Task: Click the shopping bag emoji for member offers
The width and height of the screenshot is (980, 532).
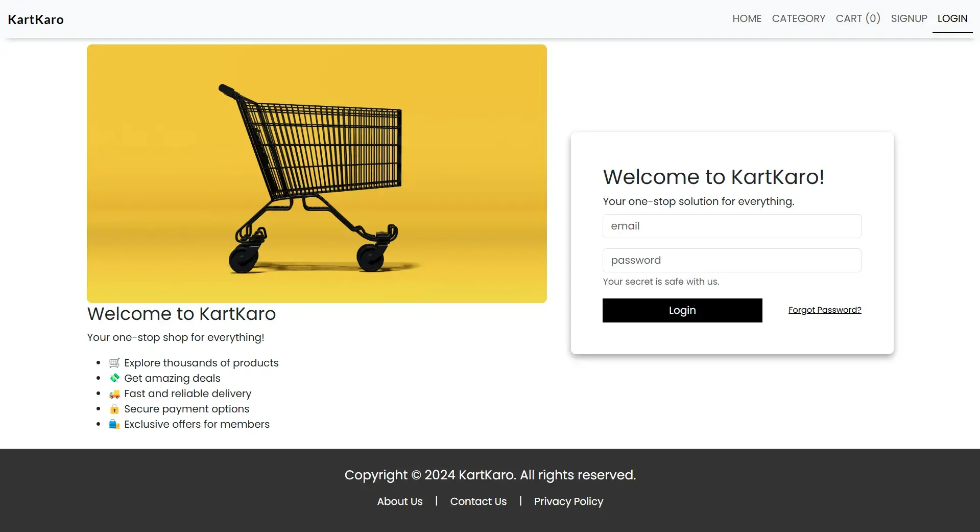Action: pyautogui.click(x=114, y=424)
